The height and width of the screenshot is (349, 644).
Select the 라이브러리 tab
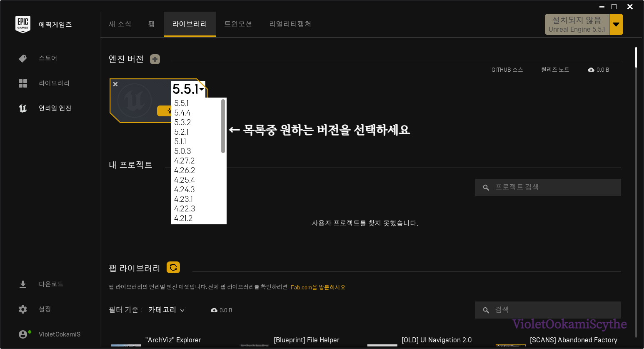[x=190, y=24]
